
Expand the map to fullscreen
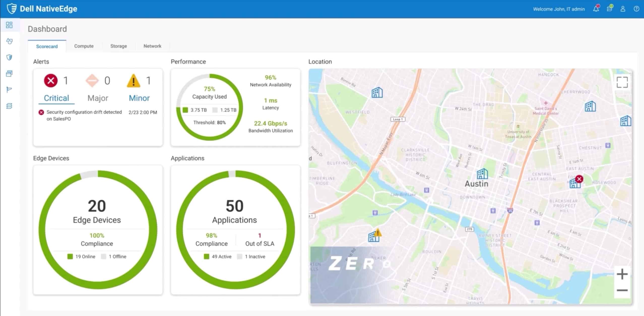623,81
